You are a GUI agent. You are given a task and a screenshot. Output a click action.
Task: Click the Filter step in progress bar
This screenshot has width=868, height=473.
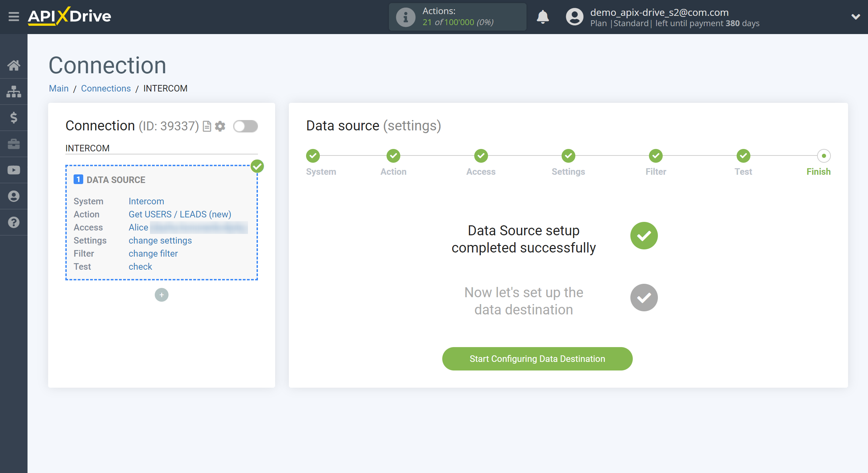[x=656, y=156]
